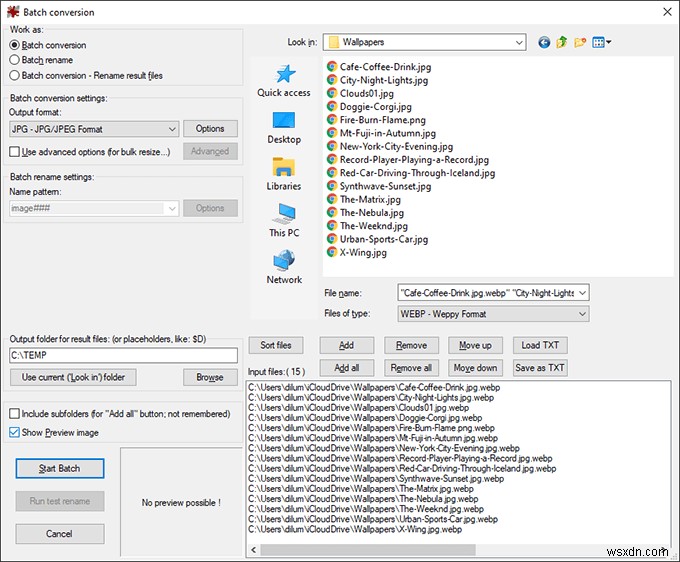The width and height of the screenshot is (680, 562).
Task: Select input path ending Fire-Burn-Flame.png.webp
Action: [371, 428]
